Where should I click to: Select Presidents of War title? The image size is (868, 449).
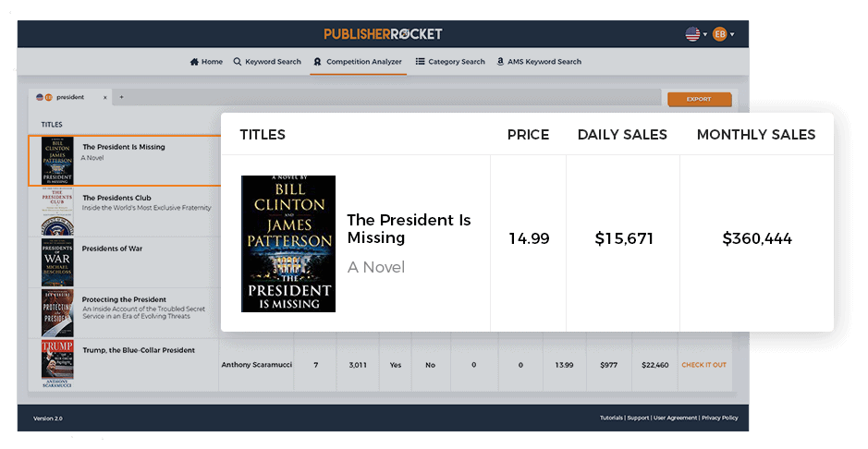coord(112,249)
